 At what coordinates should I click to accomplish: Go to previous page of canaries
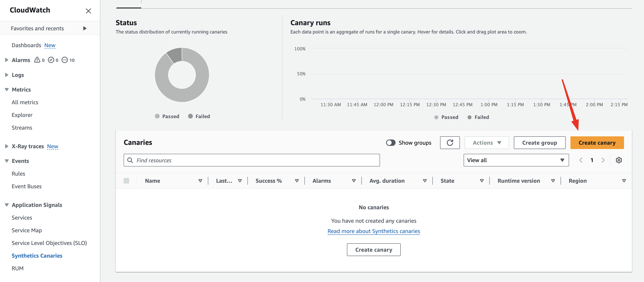pos(581,160)
